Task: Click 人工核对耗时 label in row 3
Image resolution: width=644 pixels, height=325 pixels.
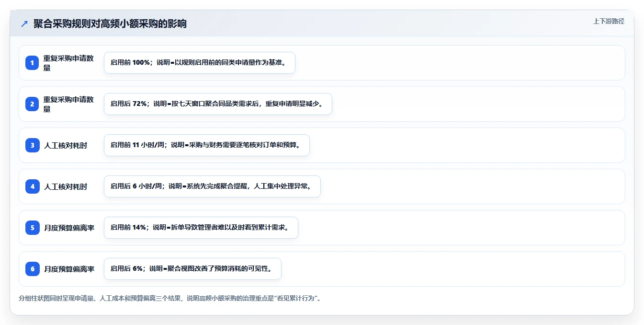Action: point(66,145)
